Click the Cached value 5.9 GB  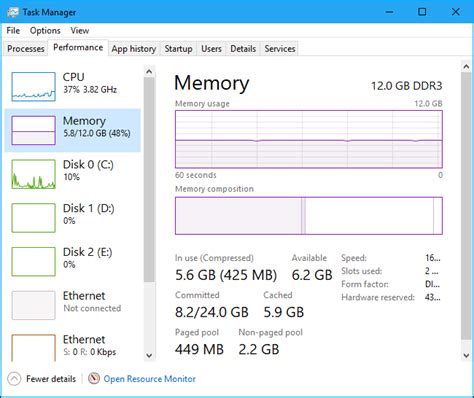coord(284,312)
